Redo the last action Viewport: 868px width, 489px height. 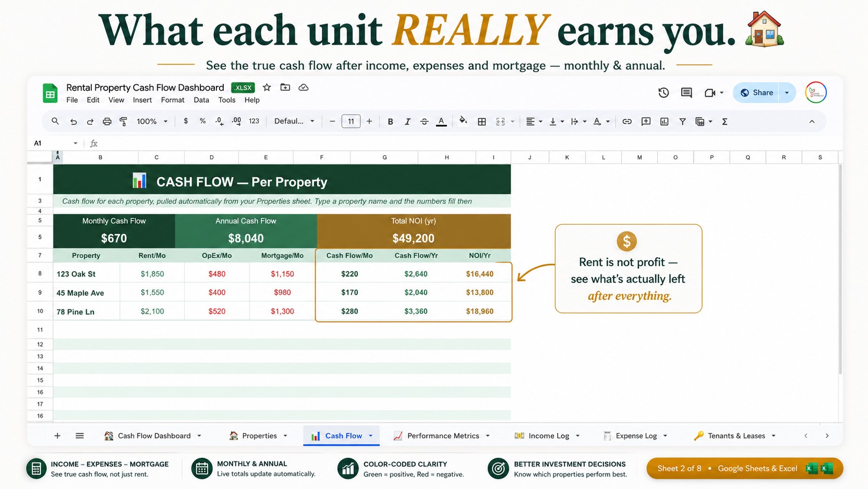pyautogui.click(x=90, y=121)
